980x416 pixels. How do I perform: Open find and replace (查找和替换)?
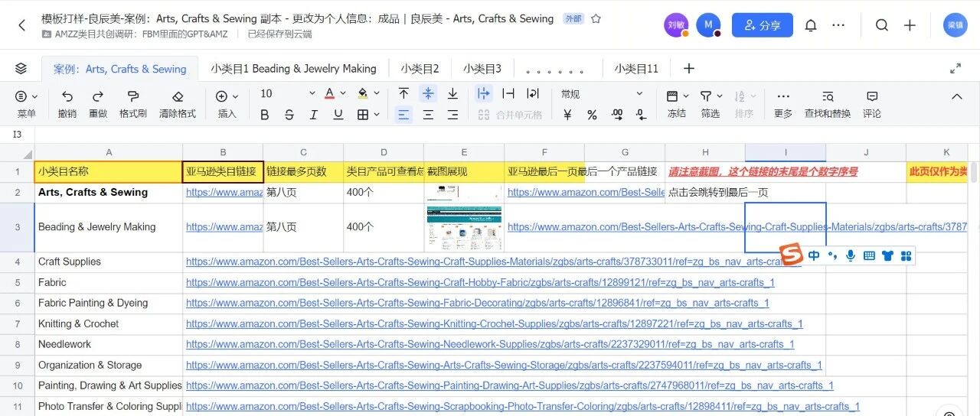click(x=828, y=104)
